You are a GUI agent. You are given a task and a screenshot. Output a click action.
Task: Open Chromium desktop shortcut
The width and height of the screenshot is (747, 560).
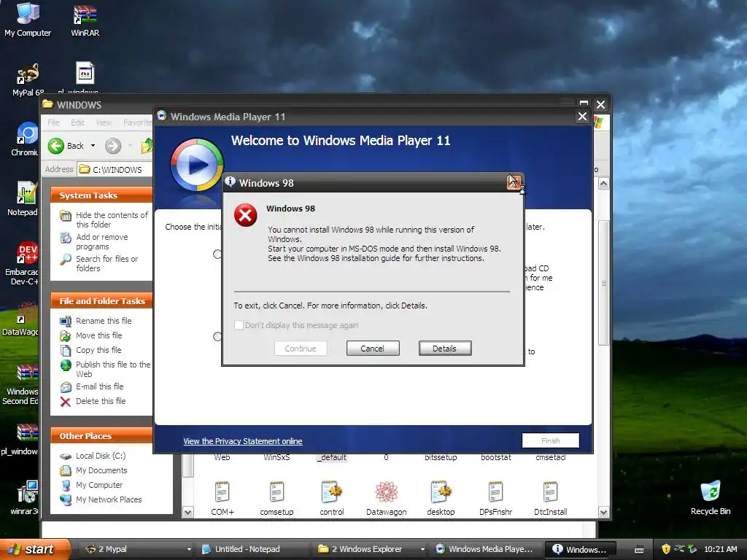point(26,139)
